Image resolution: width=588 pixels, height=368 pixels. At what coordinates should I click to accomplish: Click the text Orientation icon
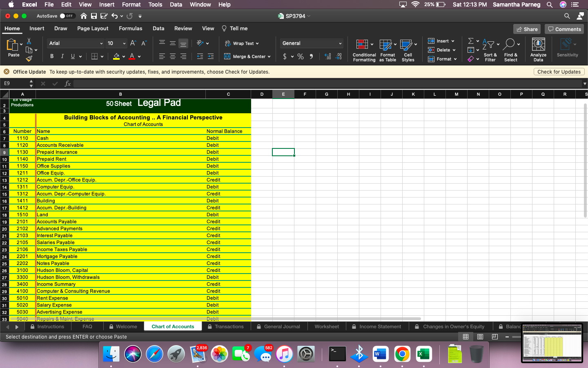[200, 43]
